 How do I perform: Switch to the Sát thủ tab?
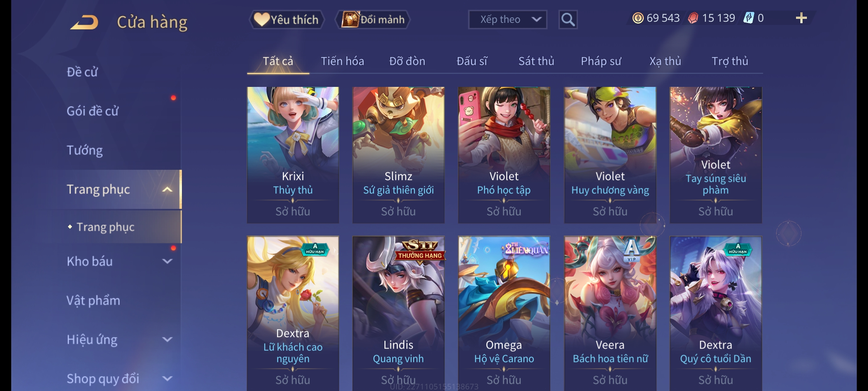pos(536,61)
